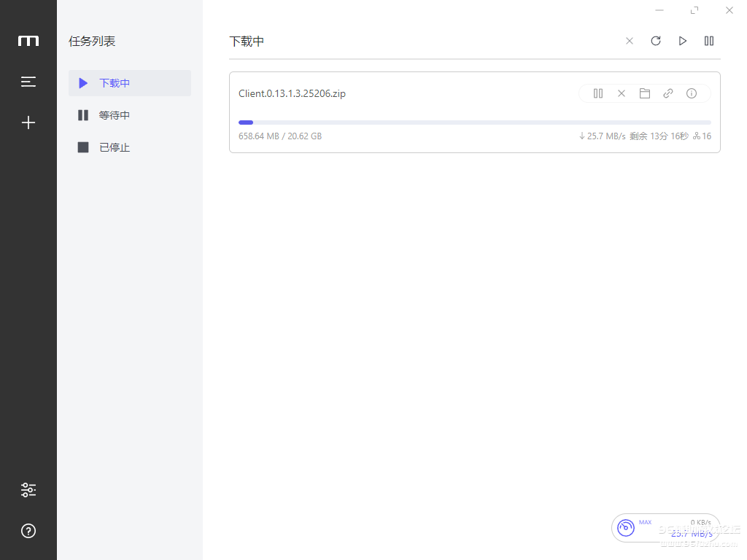This screenshot has height=560, width=747.
Task: Open the help question mark icon
Action: click(28, 531)
